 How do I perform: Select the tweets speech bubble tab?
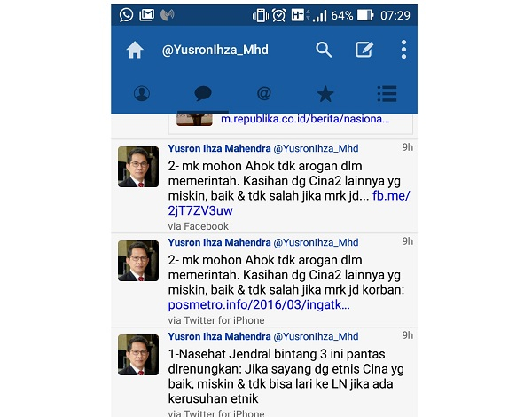pos(203,93)
